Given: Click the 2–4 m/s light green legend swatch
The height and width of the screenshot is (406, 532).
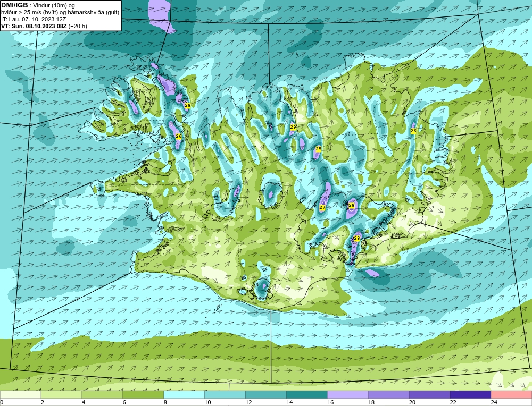Looking at the screenshot, I should pos(61,395).
